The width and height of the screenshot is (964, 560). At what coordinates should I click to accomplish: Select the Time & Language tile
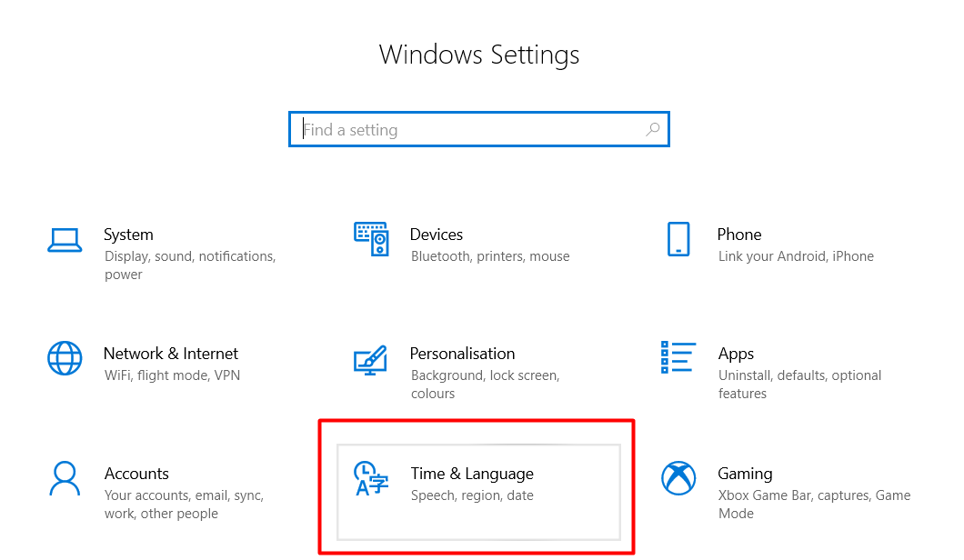coord(479,493)
